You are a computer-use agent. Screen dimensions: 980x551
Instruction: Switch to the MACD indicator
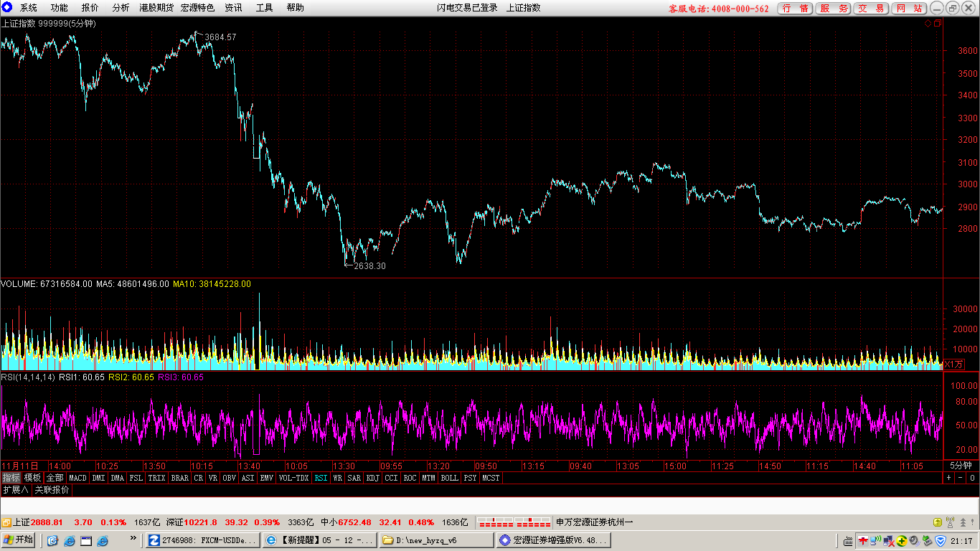click(77, 478)
